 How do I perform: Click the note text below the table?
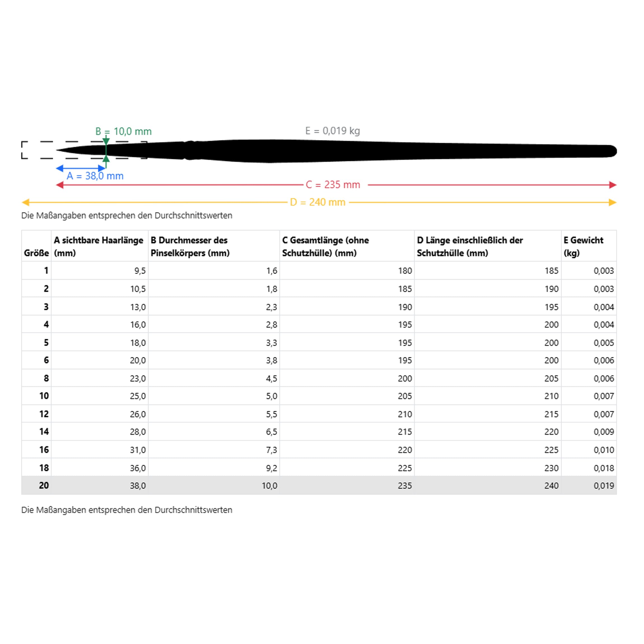tap(127, 510)
